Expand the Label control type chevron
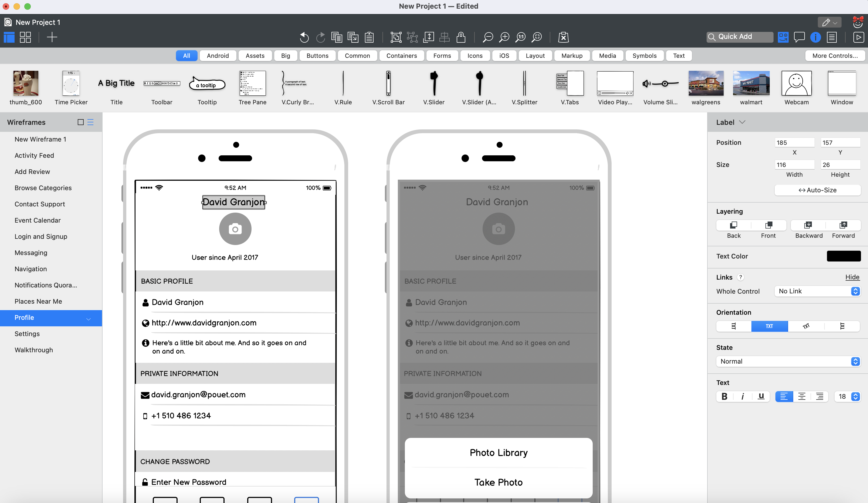 point(742,122)
